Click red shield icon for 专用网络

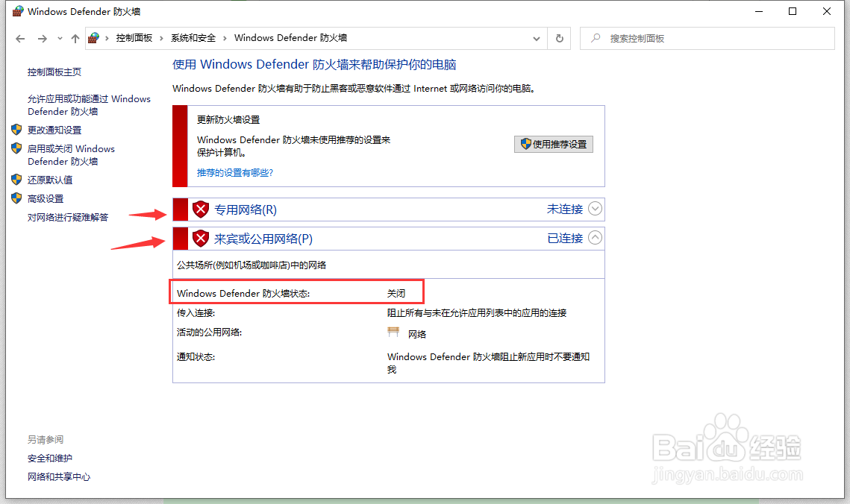point(201,209)
